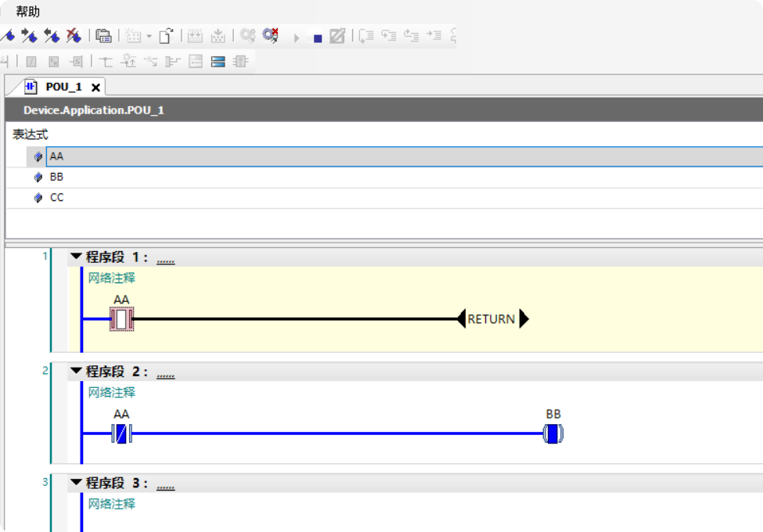The image size is (763, 532).
Task: Click the clipboard paste toolbar icon
Action: [103, 35]
